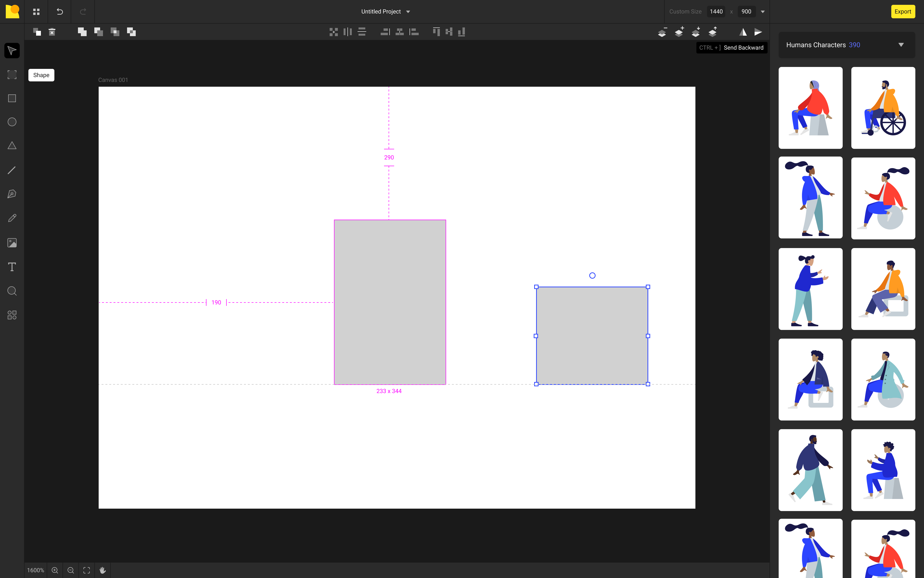Viewport: 924px width, 578px height.
Task: Click the 1600% zoom level readout
Action: tap(36, 570)
